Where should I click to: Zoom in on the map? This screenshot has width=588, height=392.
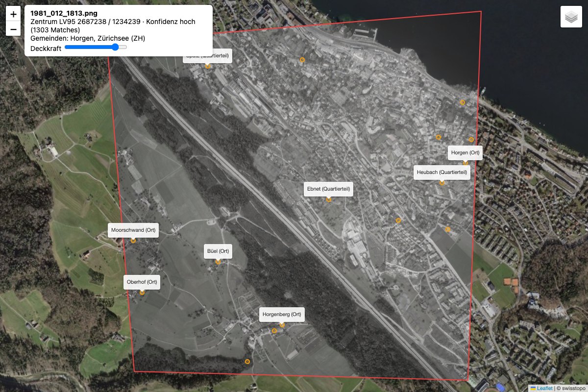pos(13,14)
